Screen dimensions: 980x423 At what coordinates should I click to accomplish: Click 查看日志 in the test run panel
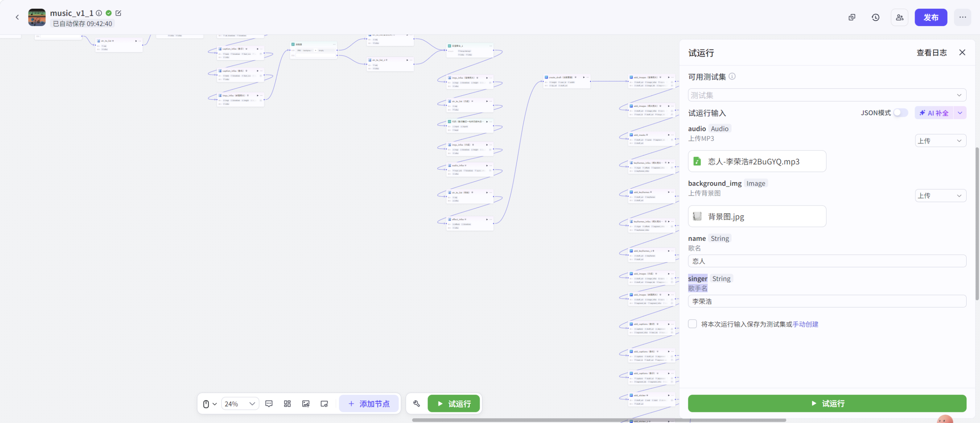[931, 53]
